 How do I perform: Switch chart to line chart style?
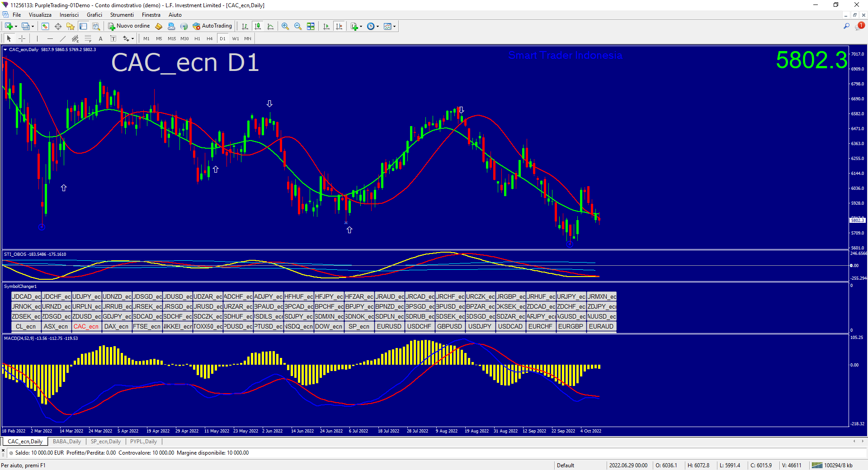pos(270,26)
